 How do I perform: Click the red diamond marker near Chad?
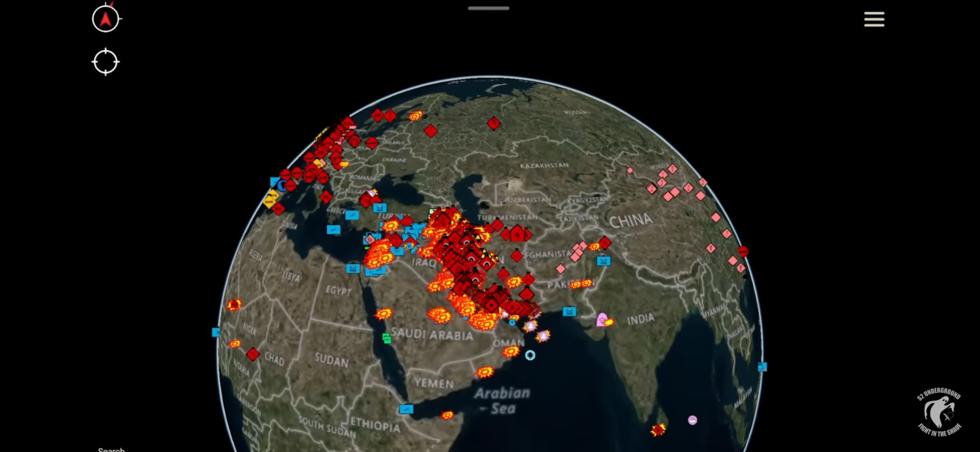pos(253,354)
